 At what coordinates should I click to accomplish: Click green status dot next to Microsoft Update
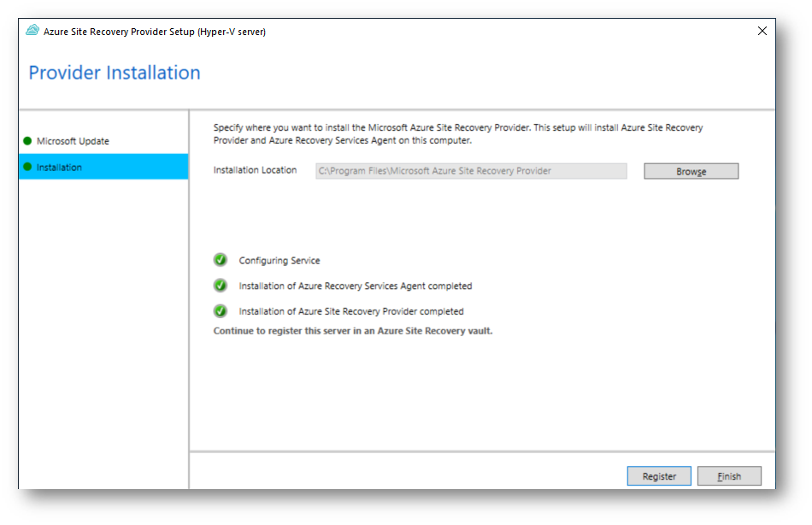click(27, 140)
